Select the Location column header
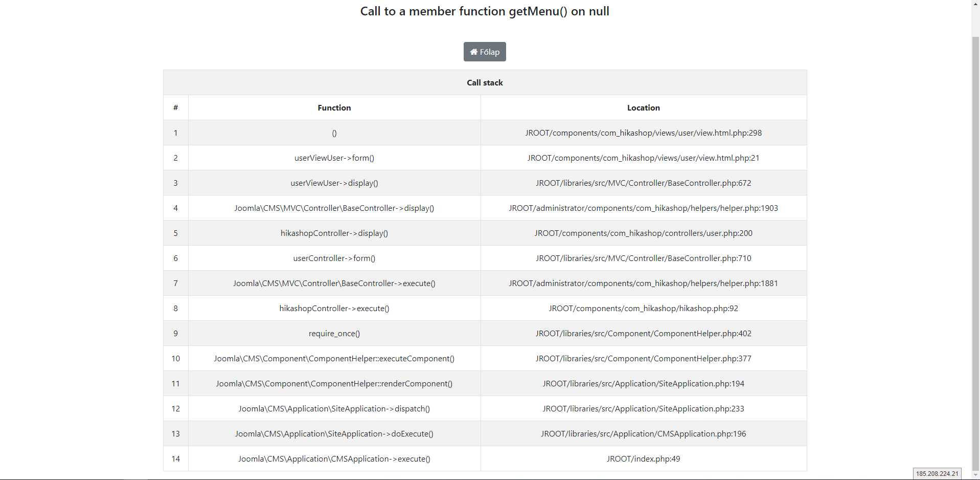This screenshot has width=980, height=480. tap(643, 107)
